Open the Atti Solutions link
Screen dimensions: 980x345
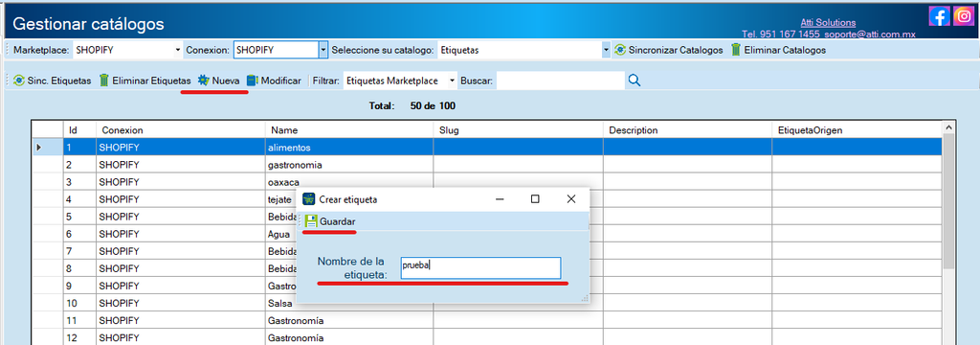pyautogui.click(x=828, y=23)
